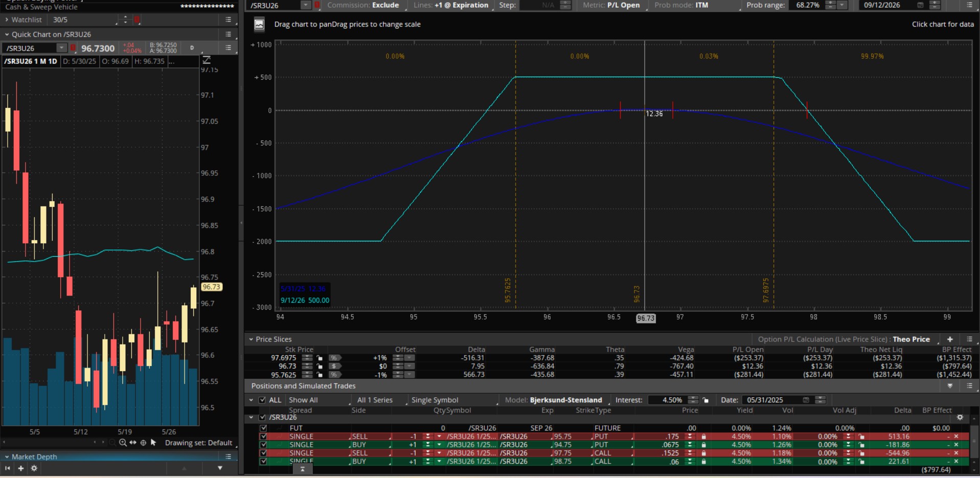The height and width of the screenshot is (478, 980).
Task: Click the gear icon in bottom-left gadget bar
Action: point(34,468)
